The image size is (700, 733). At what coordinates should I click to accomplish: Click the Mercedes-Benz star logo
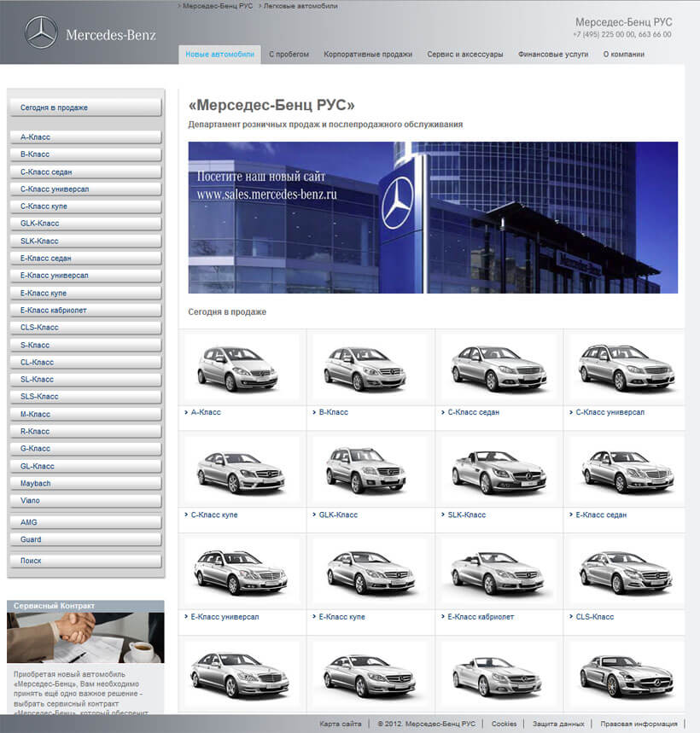[41, 32]
